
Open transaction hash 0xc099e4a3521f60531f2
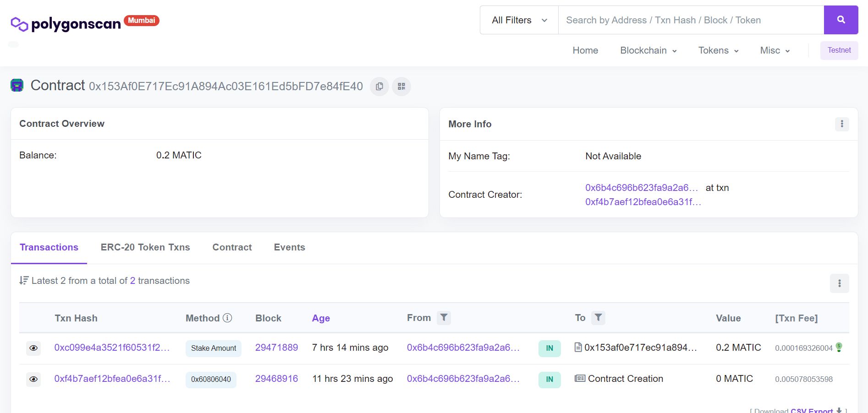click(112, 348)
